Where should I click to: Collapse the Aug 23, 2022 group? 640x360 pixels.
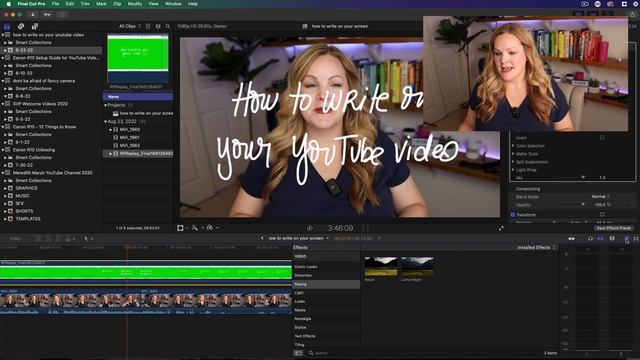coord(105,122)
